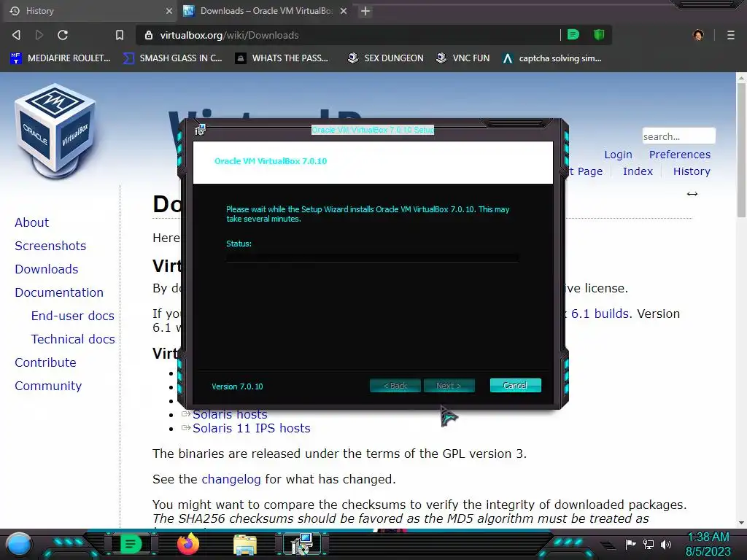Click the setup installer icon in title bar

200,129
